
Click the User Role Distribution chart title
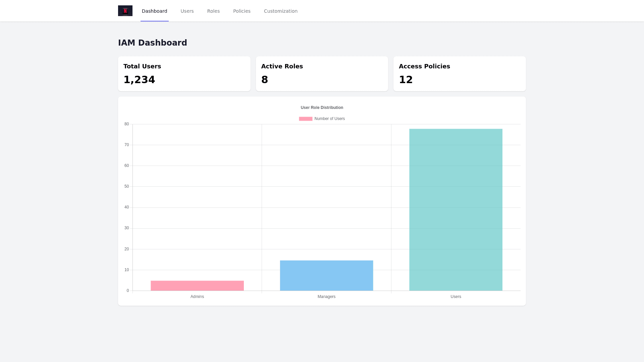click(x=322, y=108)
